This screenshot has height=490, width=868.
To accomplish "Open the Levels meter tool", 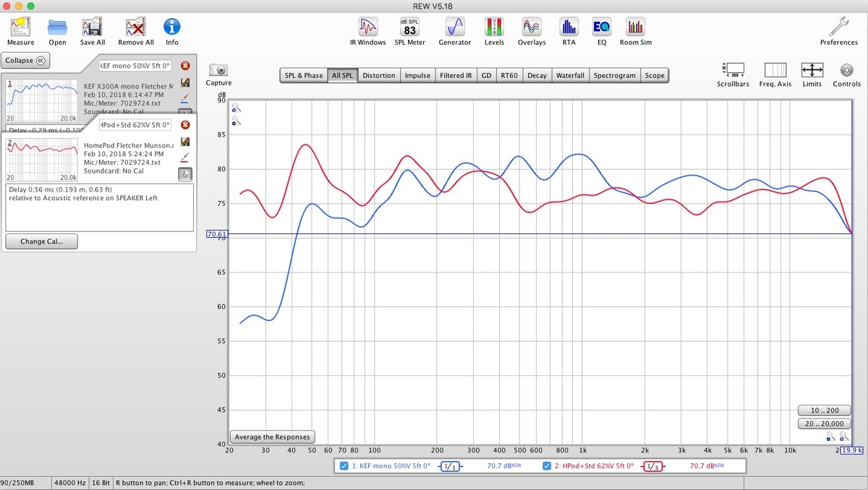I will click(494, 27).
